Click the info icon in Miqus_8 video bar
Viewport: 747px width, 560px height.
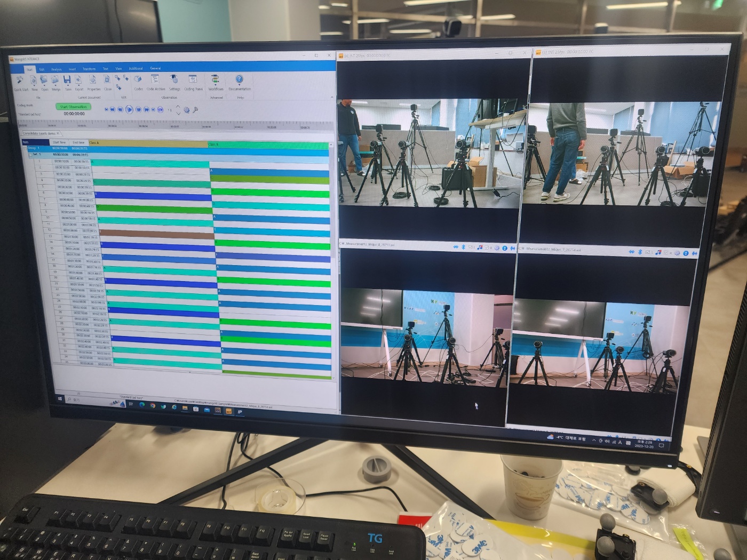tap(504, 248)
